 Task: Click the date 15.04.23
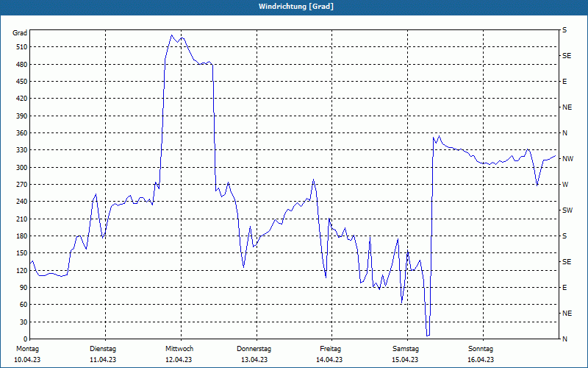click(x=405, y=360)
